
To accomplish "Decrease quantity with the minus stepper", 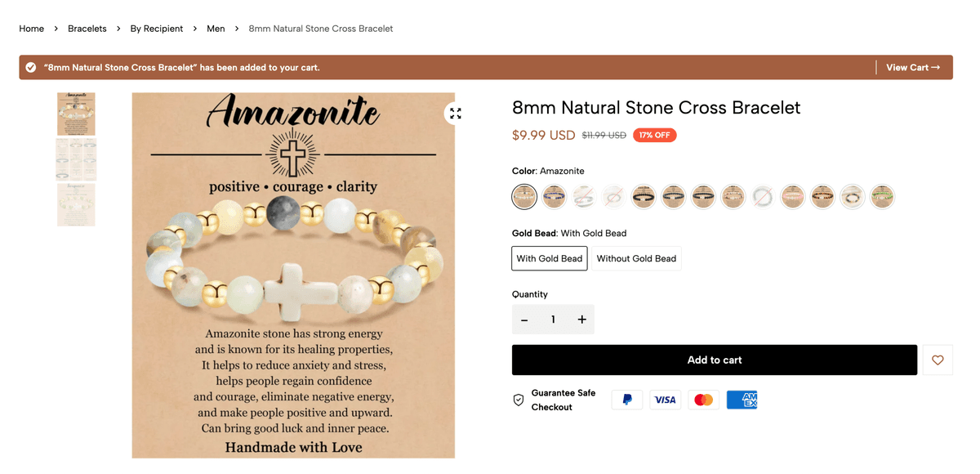I will (x=524, y=320).
